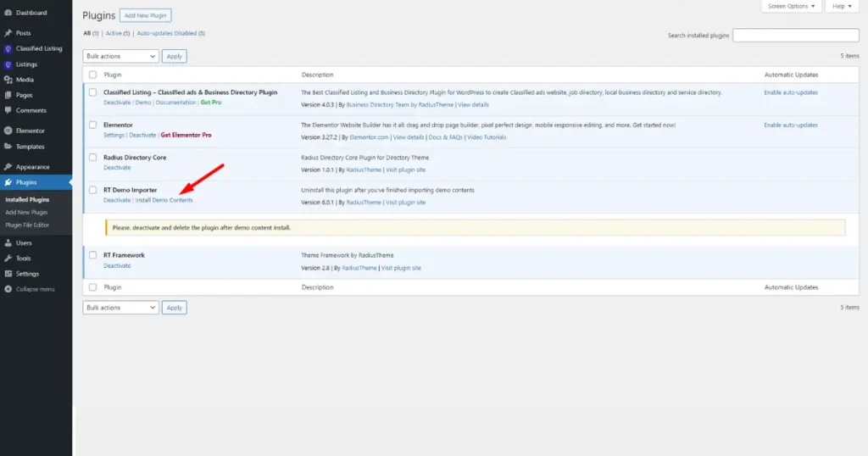Click the Plugins plug icon

[8, 182]
